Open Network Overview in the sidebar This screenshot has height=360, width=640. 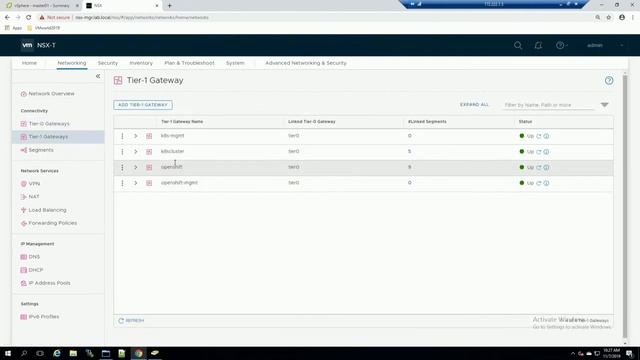(48, 93)
